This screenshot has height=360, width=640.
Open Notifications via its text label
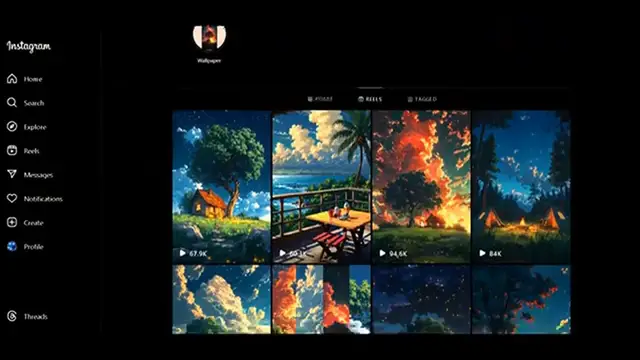pyautogui.click(x=43, y=199)
